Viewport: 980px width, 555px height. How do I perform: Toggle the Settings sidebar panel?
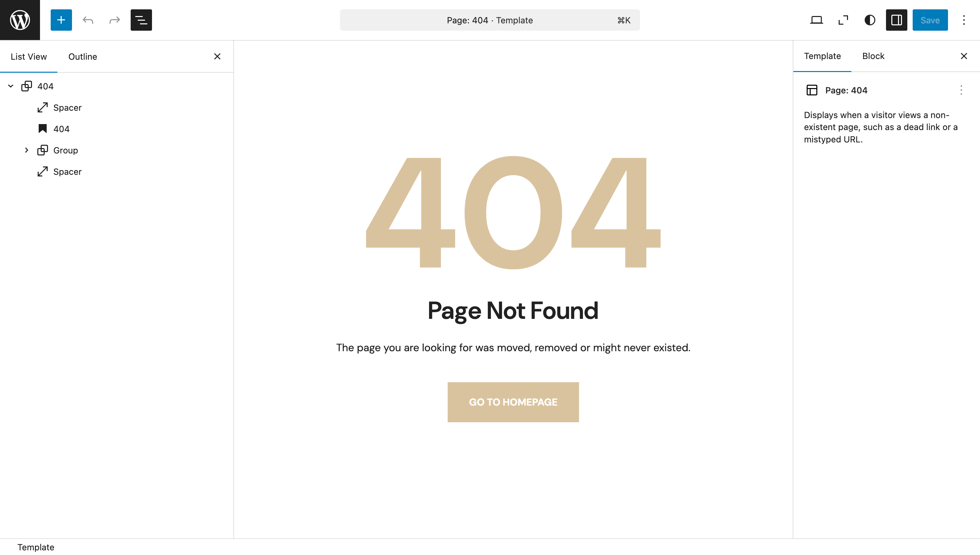896,20
